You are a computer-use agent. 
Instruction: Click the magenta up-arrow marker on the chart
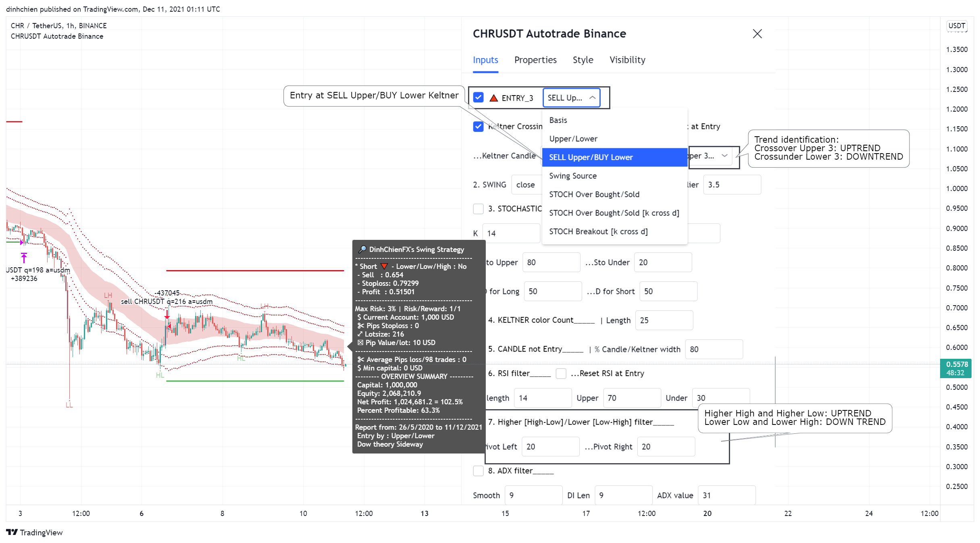pos(24,258)
